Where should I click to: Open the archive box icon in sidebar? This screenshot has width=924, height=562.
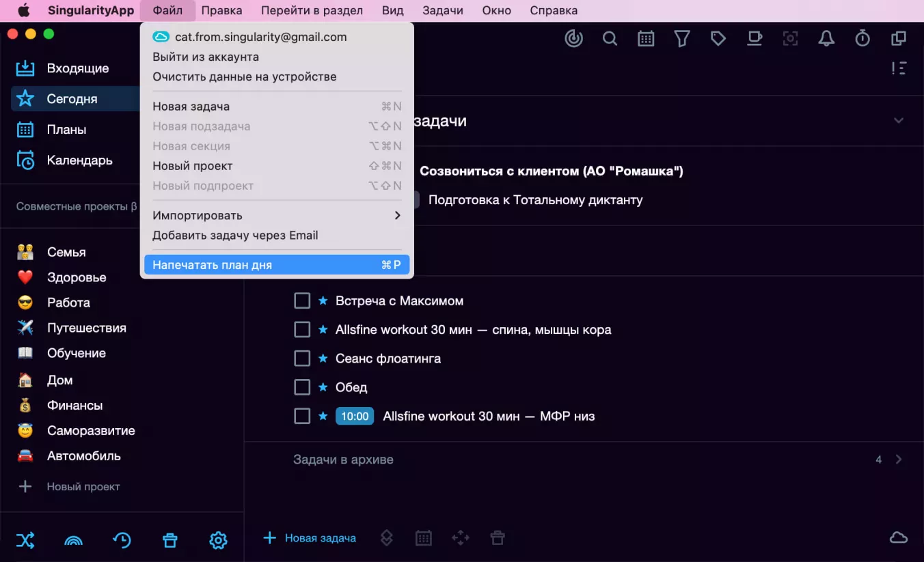(x=170, y=540)
